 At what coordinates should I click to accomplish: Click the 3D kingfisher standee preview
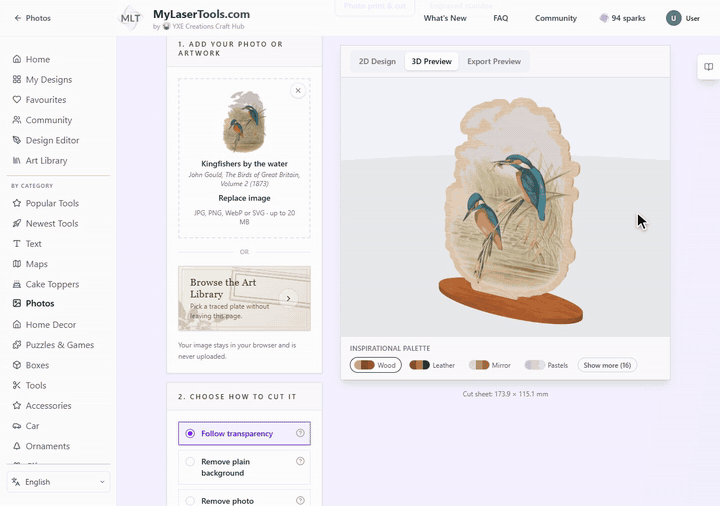[510, 210]
